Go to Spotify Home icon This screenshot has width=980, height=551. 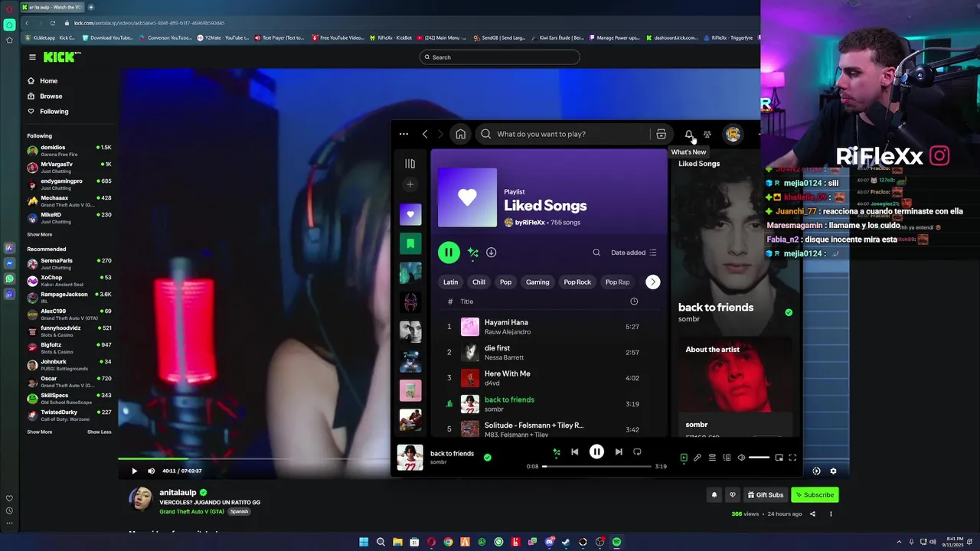pos(460,134)
